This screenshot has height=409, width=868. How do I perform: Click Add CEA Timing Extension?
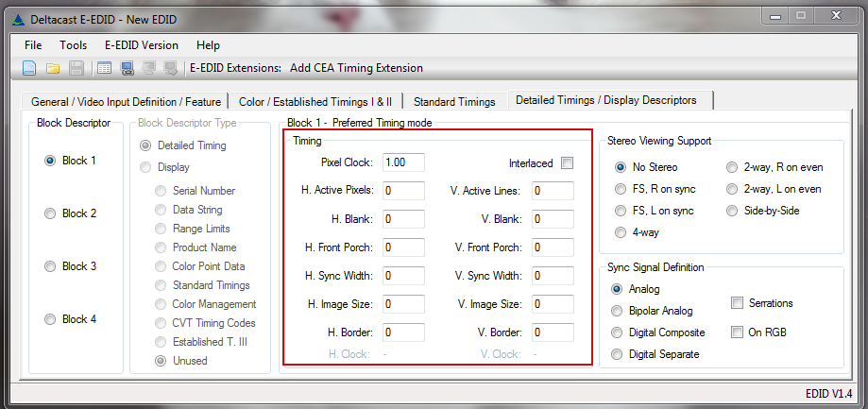tap(357, 68)
